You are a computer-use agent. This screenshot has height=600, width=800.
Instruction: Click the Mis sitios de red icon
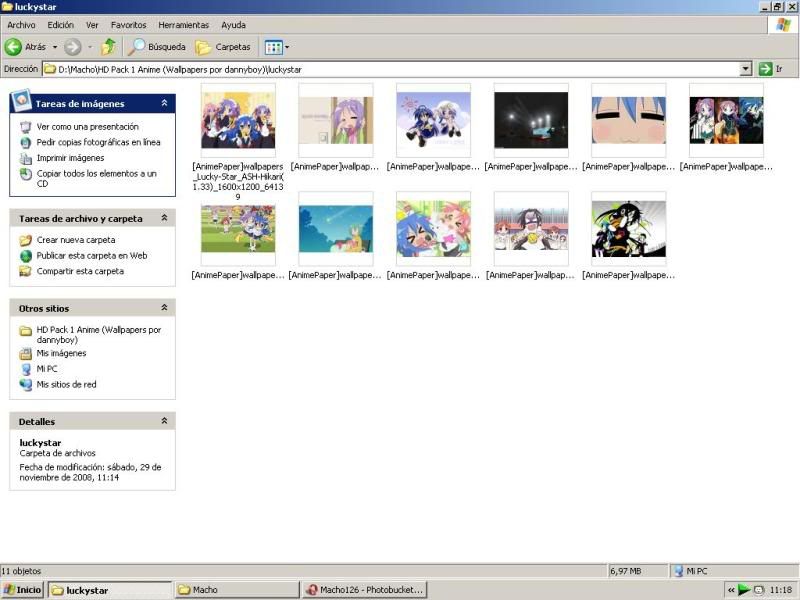pos(26,385)
